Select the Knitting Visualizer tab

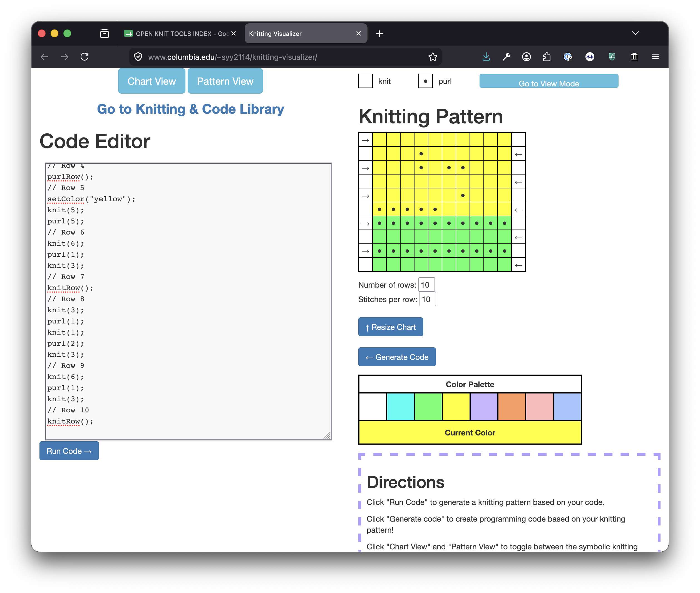306,33
